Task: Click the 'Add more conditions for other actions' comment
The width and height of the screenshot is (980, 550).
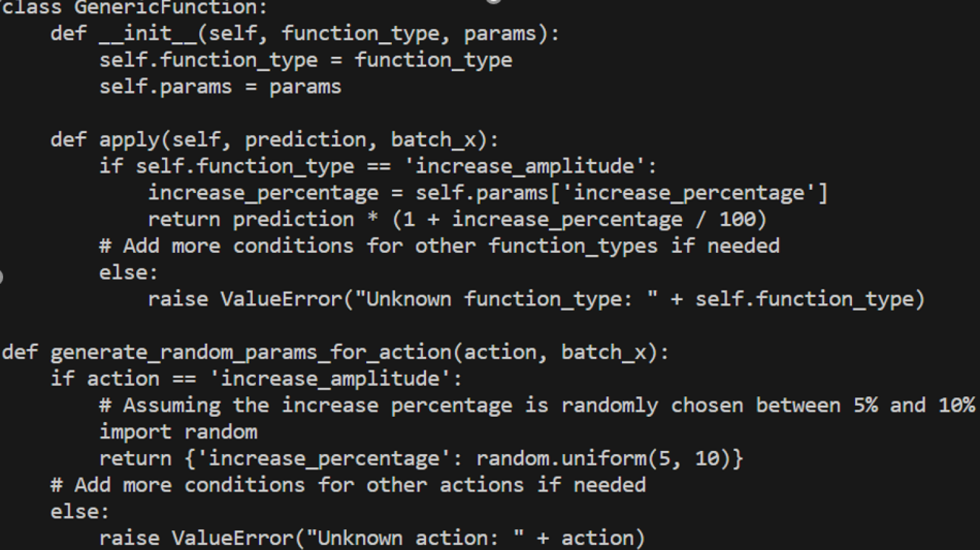Action: pos(348,485)
